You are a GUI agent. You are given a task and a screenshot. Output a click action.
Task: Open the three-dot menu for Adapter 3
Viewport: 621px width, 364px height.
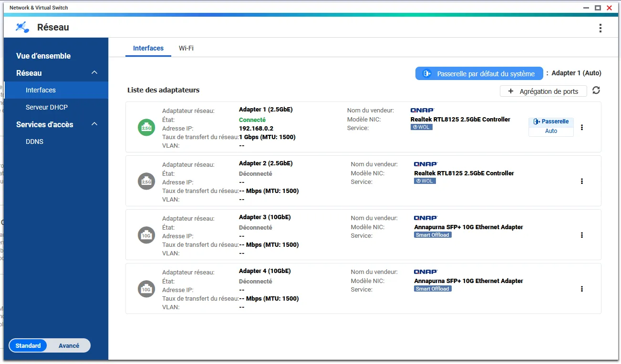point(581,235)
